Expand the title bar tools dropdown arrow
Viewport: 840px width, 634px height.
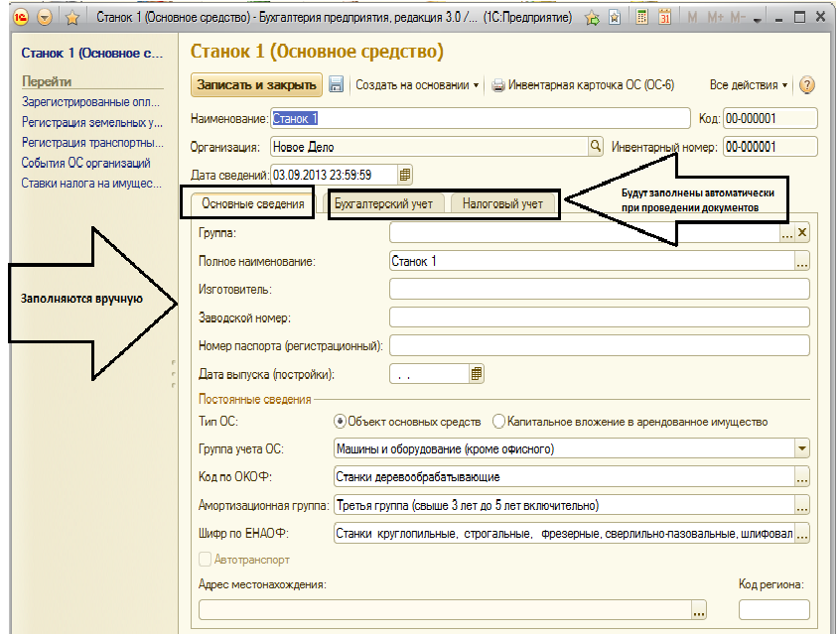point(757,20)
